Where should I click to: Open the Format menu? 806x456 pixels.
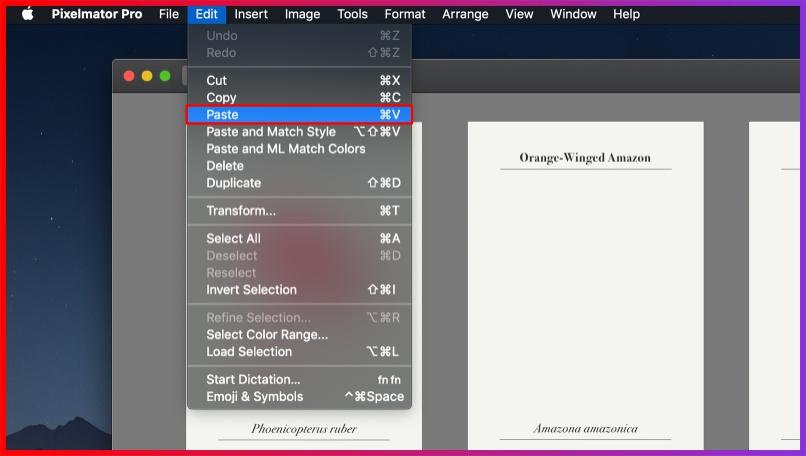[x=404, y=14]
